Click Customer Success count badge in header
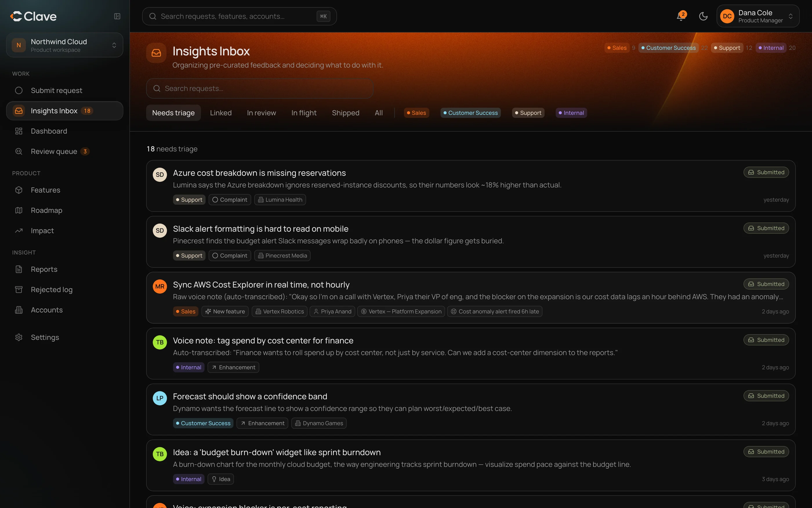Viewport: 812px width, 508px height. point(668,48)
